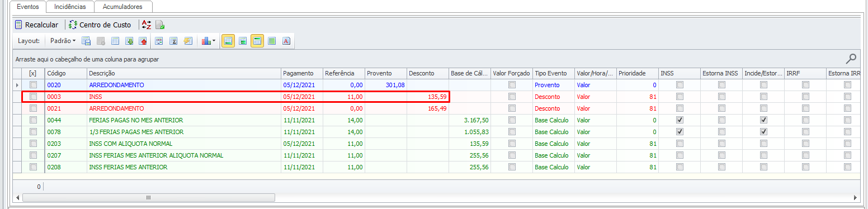868x209 pixels.
Task: Click the [x] select-all column header
Action: 33,73
